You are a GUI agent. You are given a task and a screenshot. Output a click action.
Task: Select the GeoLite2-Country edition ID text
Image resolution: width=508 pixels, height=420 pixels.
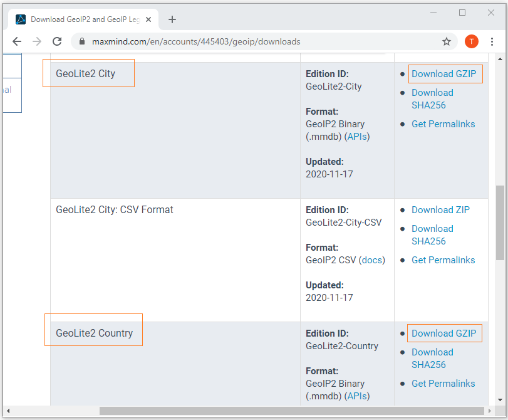click(342, 346)
